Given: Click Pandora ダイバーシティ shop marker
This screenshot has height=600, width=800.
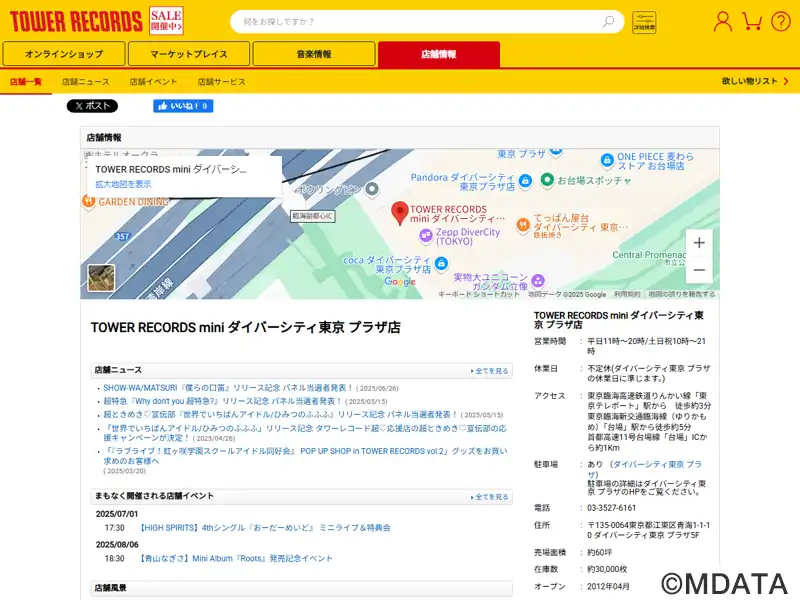Looking at the screenshot, I should pyautogui.click(x=524, y=181).
